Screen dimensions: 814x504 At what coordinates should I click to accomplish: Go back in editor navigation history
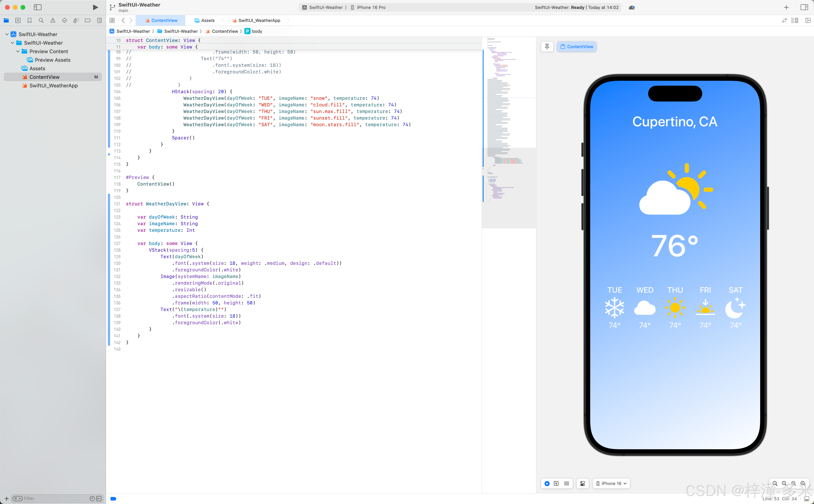click(123, 20)
